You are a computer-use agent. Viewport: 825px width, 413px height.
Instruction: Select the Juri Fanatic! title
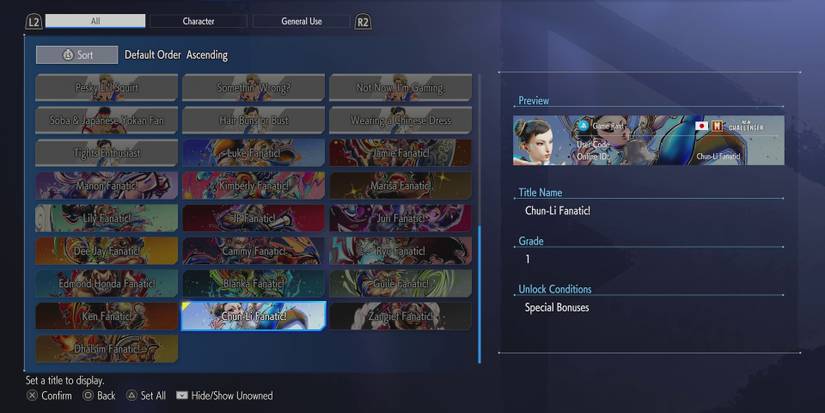400,218
